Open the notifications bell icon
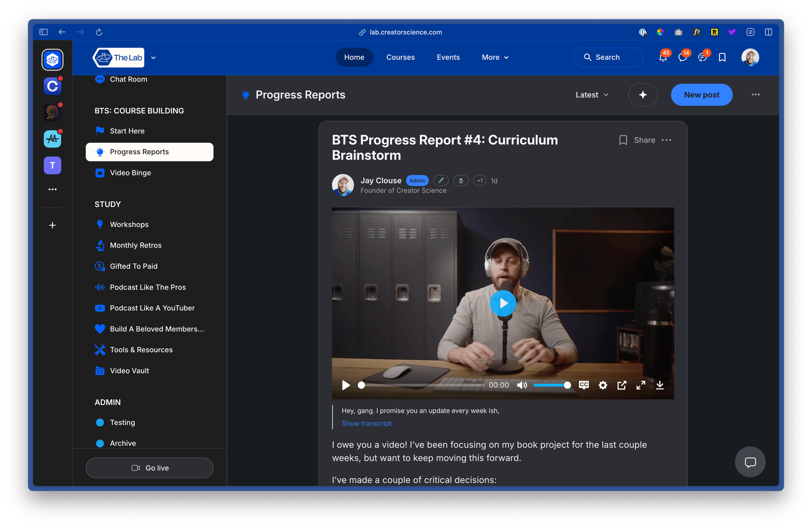 (662, 57)
